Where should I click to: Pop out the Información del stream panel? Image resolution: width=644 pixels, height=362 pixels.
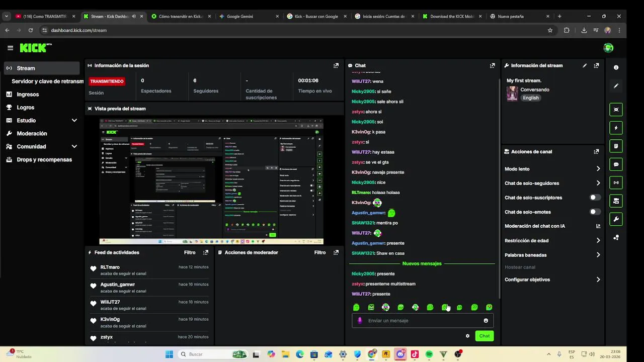click(x=597, y=65)
